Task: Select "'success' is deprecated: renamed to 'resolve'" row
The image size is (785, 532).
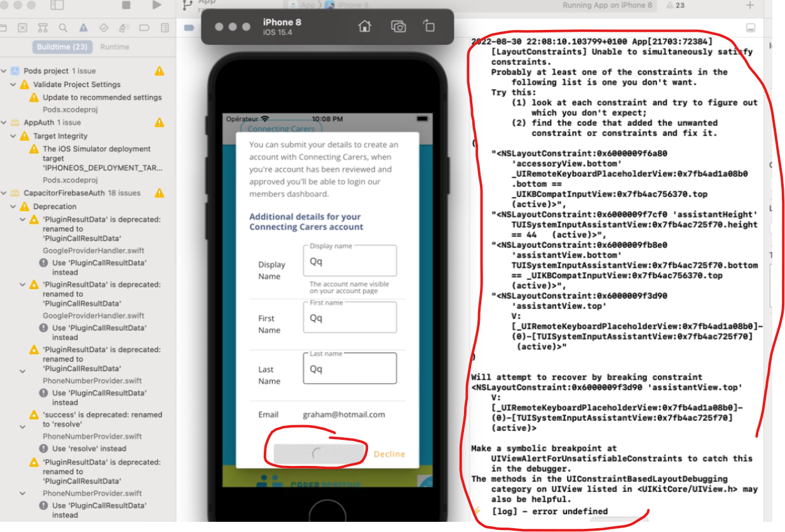Action: (x=102, y=419)
